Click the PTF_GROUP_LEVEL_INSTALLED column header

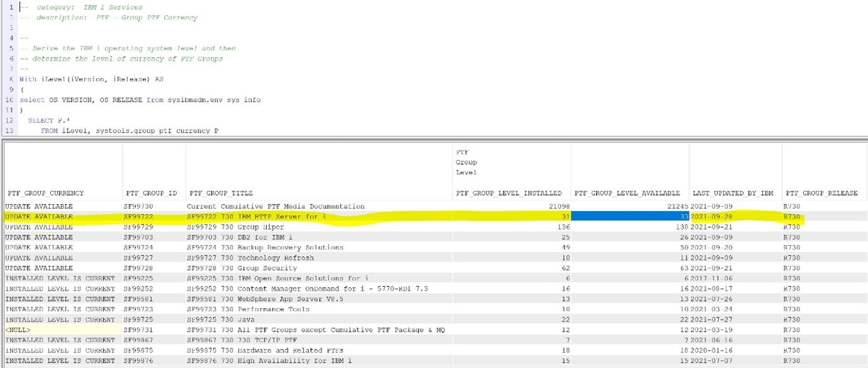[509, 193]
